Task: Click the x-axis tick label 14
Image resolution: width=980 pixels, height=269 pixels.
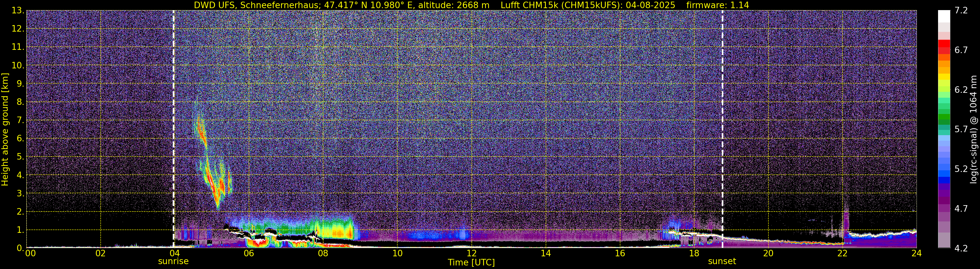Action: (545, 253)
